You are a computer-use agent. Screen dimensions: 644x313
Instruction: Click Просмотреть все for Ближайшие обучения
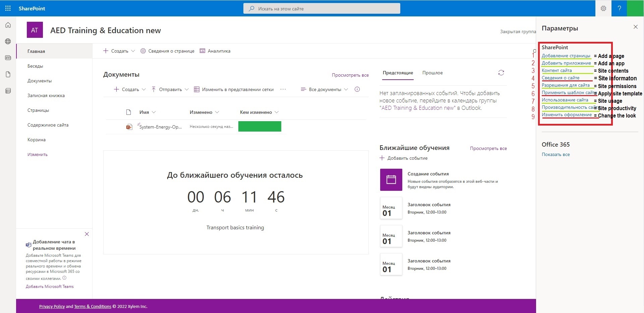(x=488, y=148)
